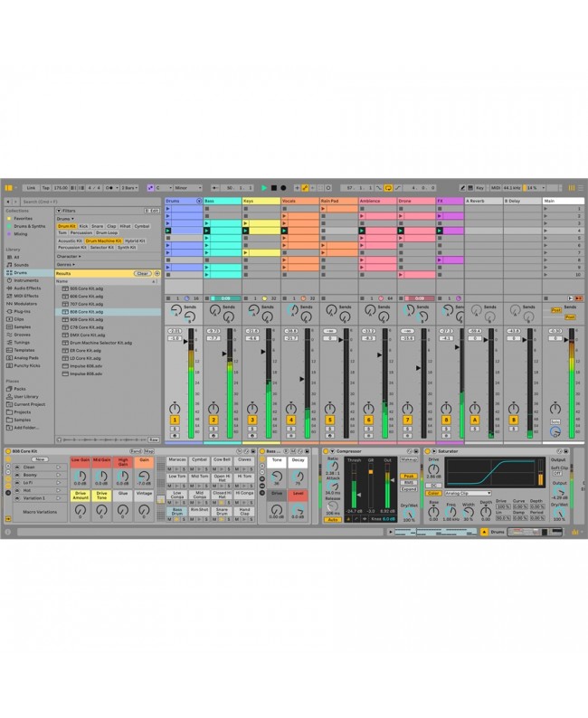Click the browser search field
This screenshot has width=588, height=718.
tap(90, 202)
